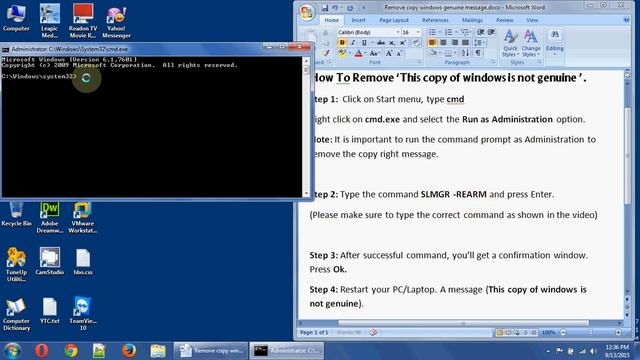The image size is (640, 360).
Task: Switch to the Page Layout tab
Action: [393, 20]
